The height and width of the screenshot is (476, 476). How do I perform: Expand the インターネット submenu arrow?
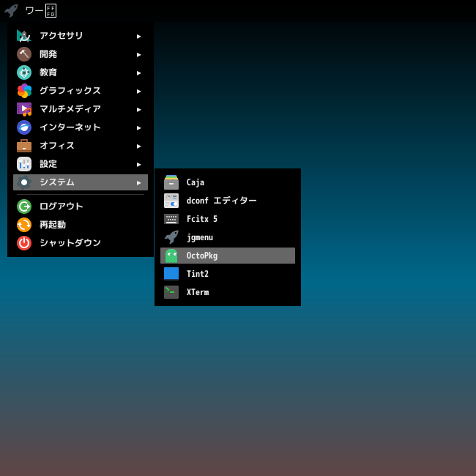click(138, 128)
